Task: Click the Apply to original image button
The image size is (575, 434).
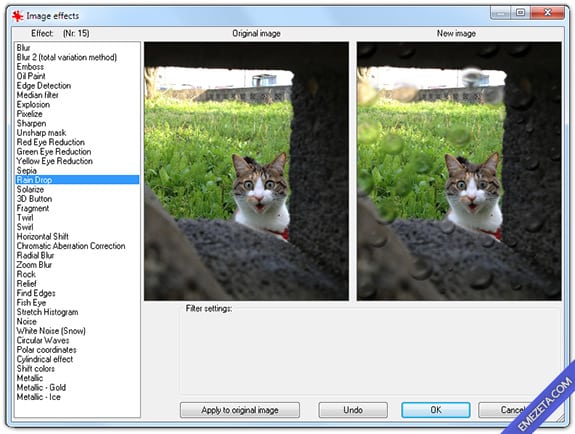Action: [x=240, y=410]
